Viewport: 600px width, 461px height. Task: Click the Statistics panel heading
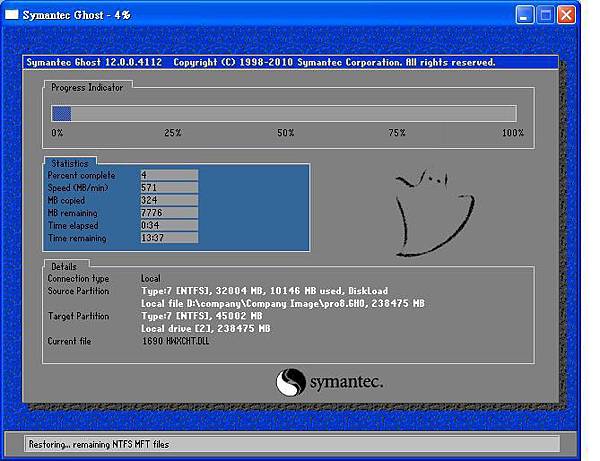click(x=69, y=163)
